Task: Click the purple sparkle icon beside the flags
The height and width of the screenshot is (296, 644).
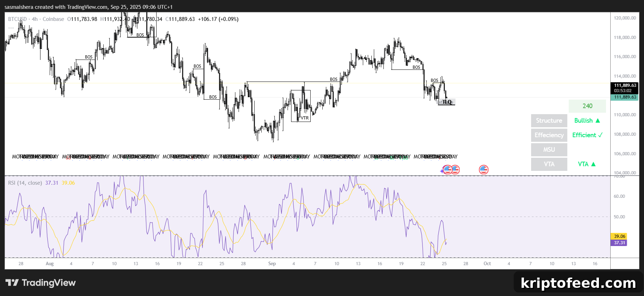Action: 442,171
